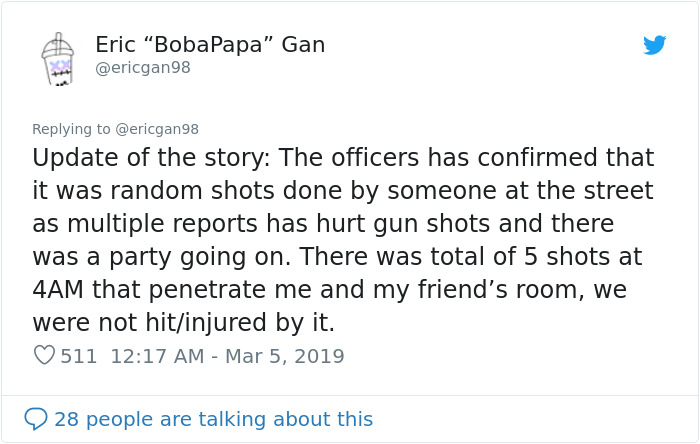Open "28 people are talking about this"
The image size is (700, 444).
point(213,419)
